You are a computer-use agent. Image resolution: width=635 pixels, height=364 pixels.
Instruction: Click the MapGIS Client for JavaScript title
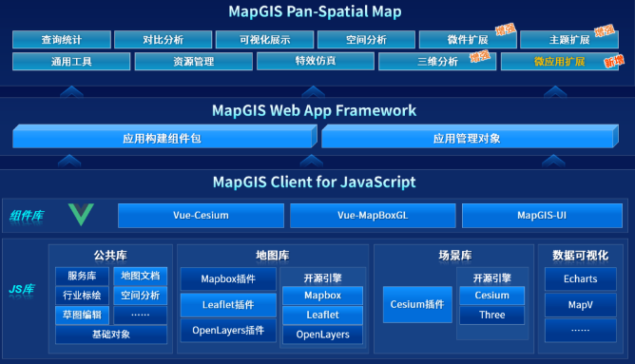tap(315, 182)
